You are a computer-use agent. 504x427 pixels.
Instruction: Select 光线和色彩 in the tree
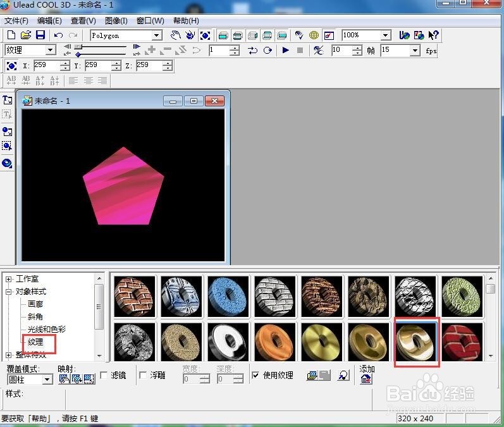click(x=47, y=329)
